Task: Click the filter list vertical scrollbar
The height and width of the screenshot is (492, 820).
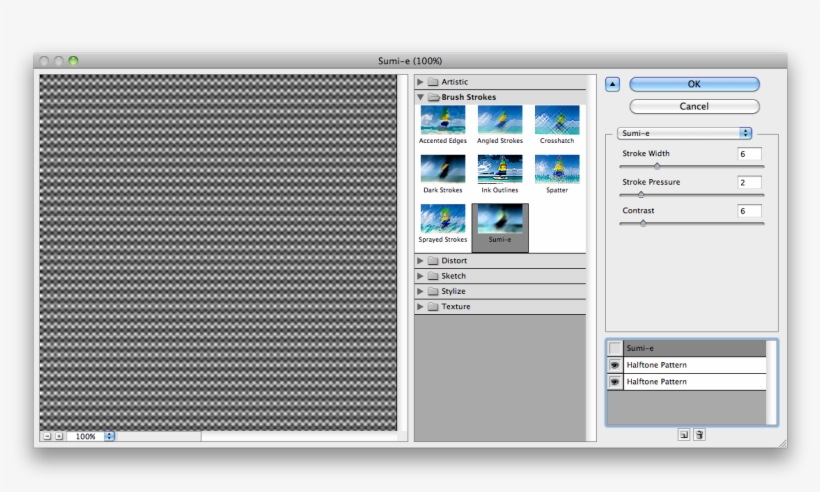Action: pyautogui.click(x=591, y=258)
